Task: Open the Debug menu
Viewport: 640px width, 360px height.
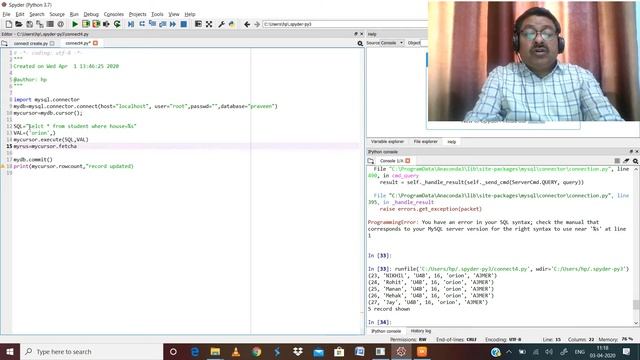Action: [91, 14]
